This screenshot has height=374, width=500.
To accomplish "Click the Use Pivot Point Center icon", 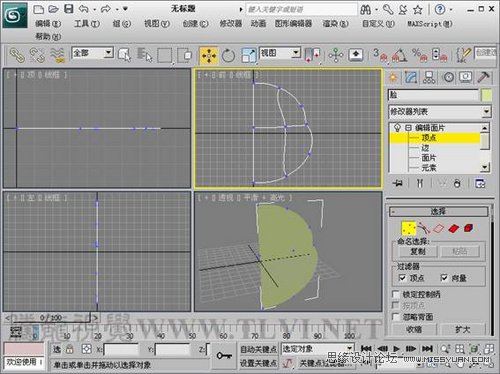I will [312, 55].
